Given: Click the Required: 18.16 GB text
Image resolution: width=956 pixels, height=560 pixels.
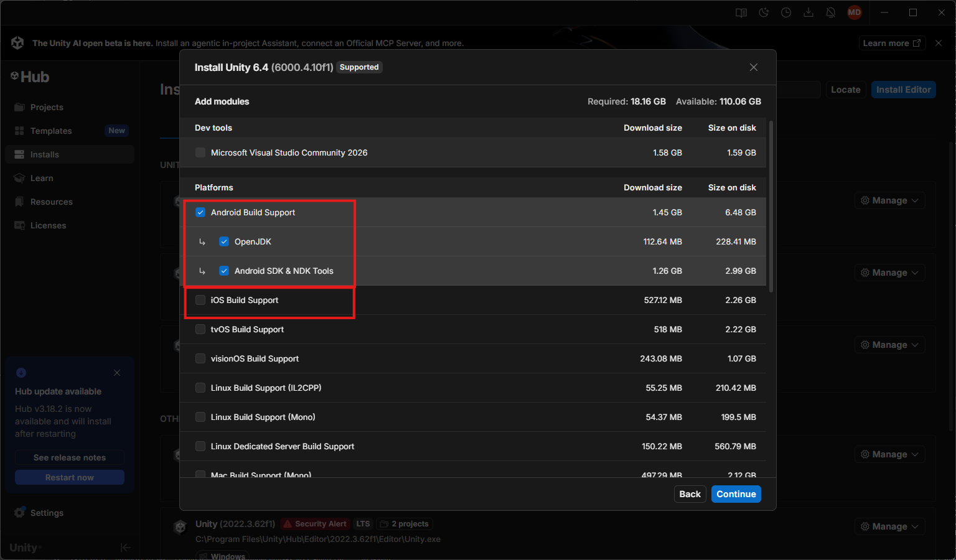Looking at the screenshot, I should 627,101.
